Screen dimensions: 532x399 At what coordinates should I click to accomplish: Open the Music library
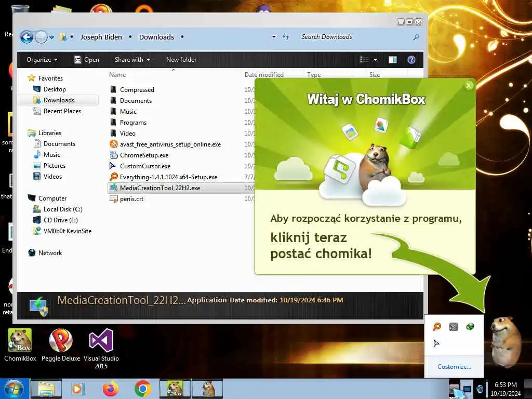tap(47, 155)
